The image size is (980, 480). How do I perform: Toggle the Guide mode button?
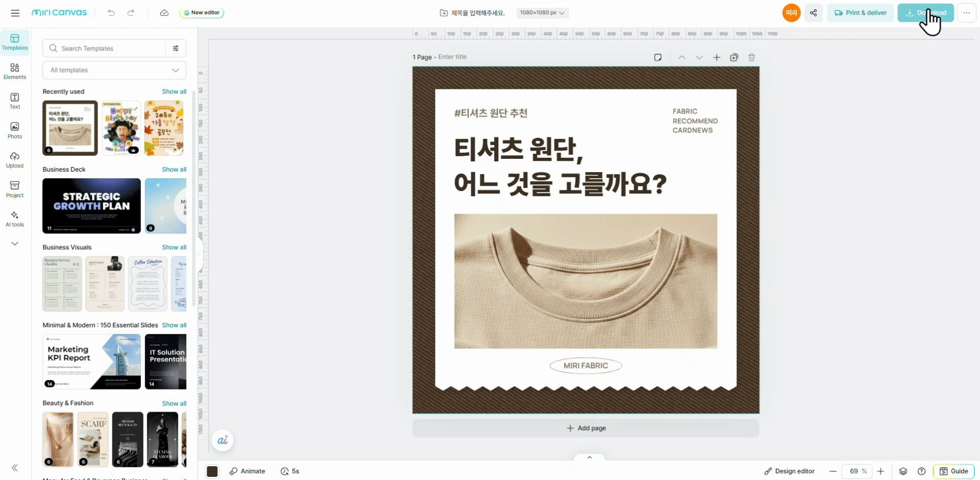click(954, 471)
